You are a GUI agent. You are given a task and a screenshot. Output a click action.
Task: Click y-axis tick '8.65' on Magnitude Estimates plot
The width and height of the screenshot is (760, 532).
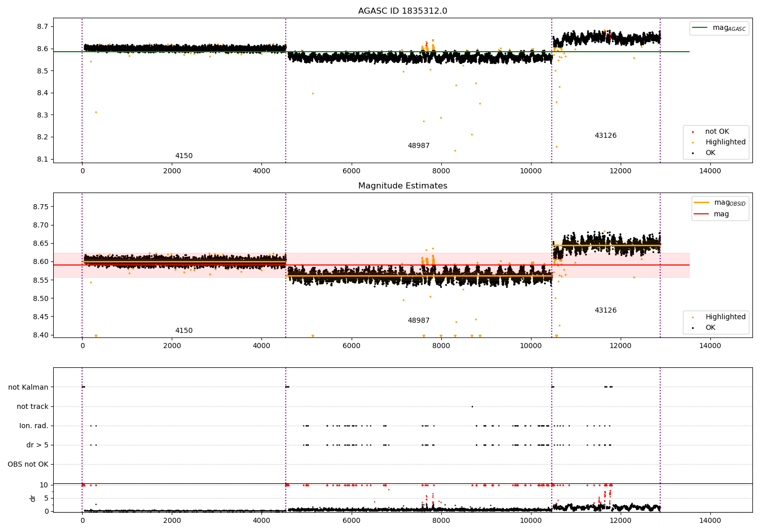point(40,244)
